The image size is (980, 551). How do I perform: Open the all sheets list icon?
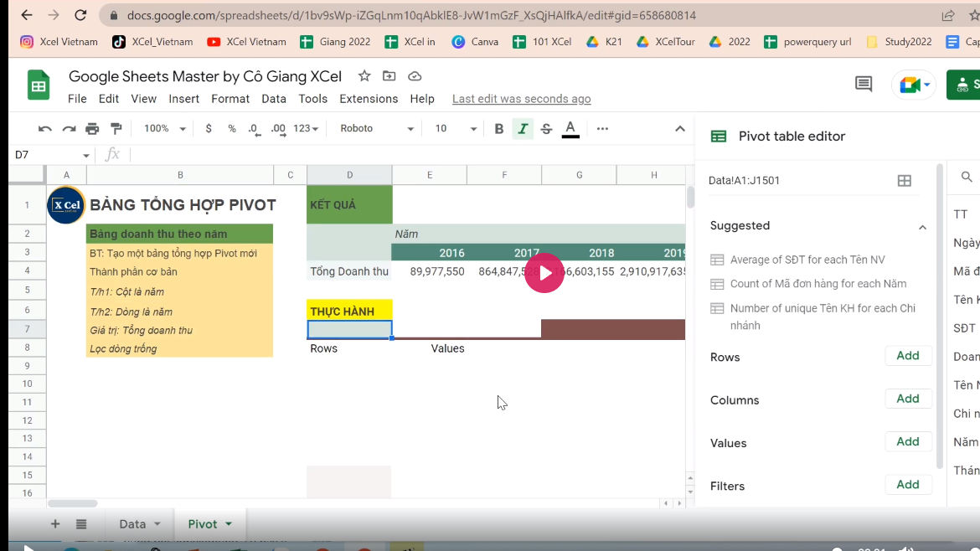pyautogui.click(x=81, y=524)
